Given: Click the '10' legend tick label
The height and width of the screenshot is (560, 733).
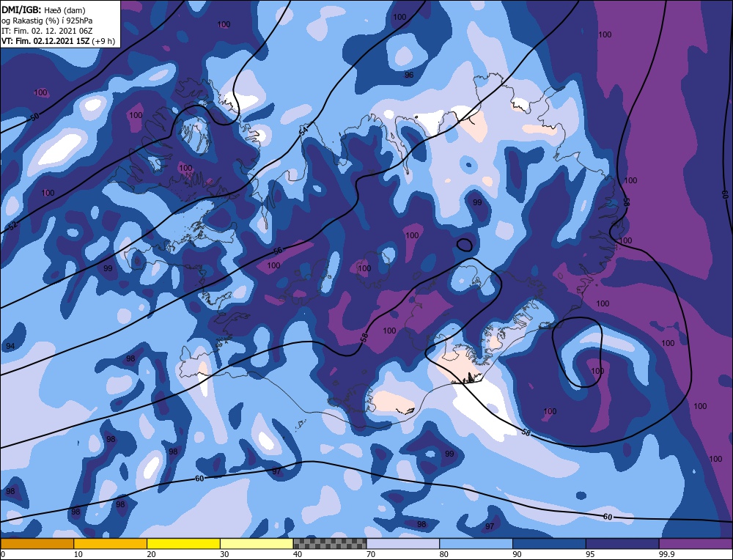Looking at the screenshot, I should 78,554.
